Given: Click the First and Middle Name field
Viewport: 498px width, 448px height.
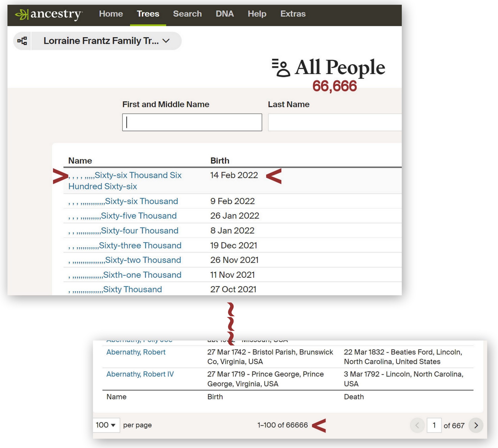Looking at the screenshot, I should (192, 122).
